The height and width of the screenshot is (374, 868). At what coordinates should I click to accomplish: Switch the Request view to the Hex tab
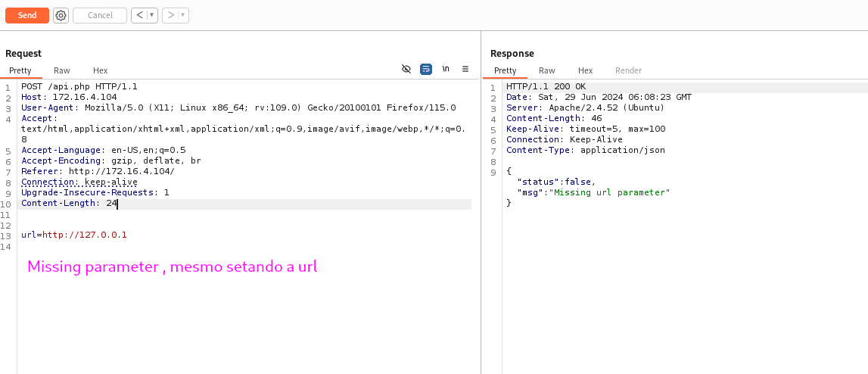click(101, 70)
